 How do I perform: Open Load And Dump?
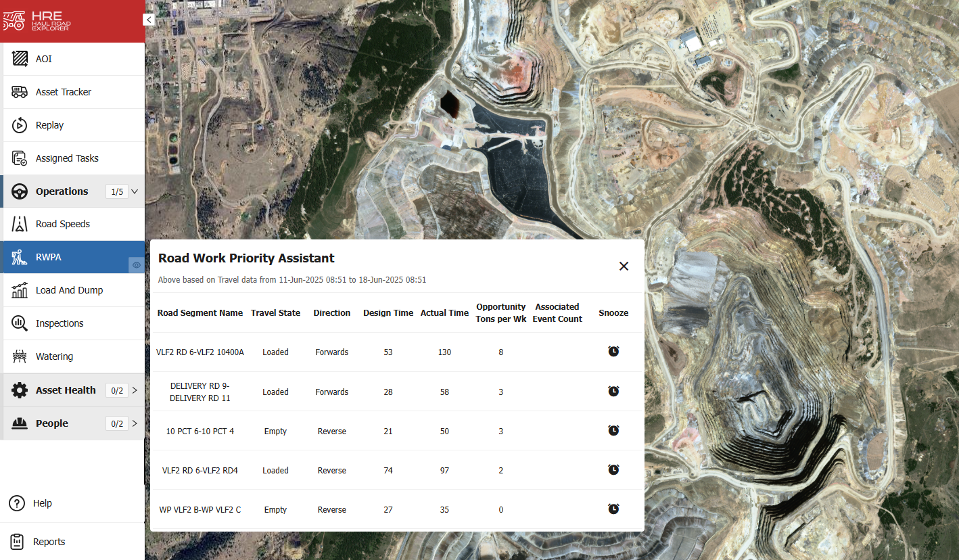72,290
